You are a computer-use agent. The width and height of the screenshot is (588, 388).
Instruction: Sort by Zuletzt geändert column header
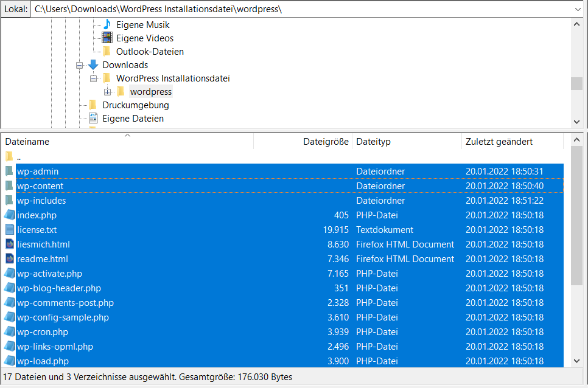(x=513, y=142)
